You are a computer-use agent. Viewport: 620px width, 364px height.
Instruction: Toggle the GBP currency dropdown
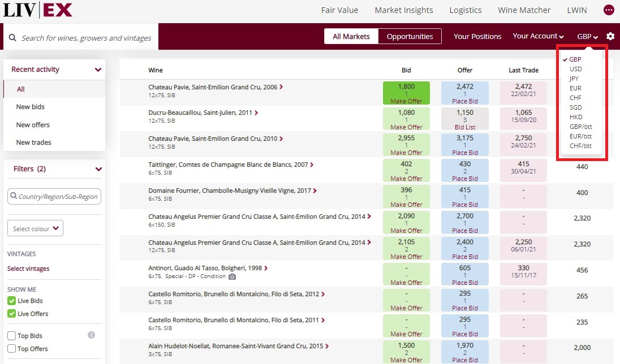pos(587,36)
